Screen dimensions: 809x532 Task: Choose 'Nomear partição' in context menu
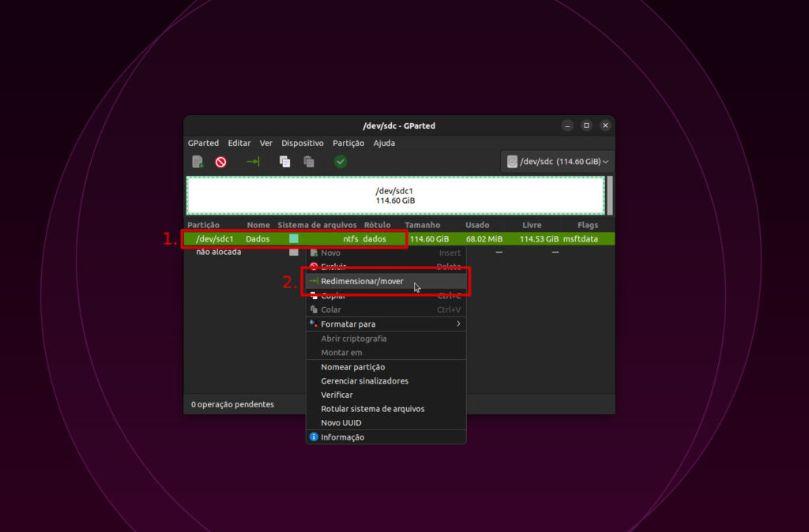386,367
